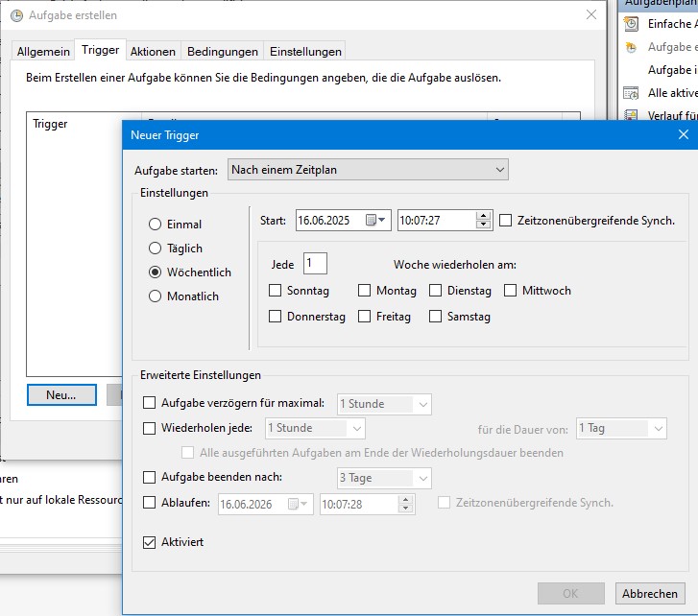Check the Mittwoch checkbox
The image size is (698, 616).
(510, 291)
